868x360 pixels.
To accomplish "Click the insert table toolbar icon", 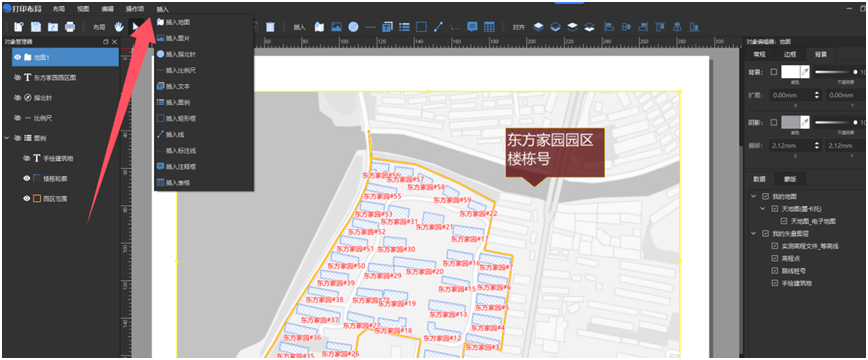I will [x=489, y=27].
